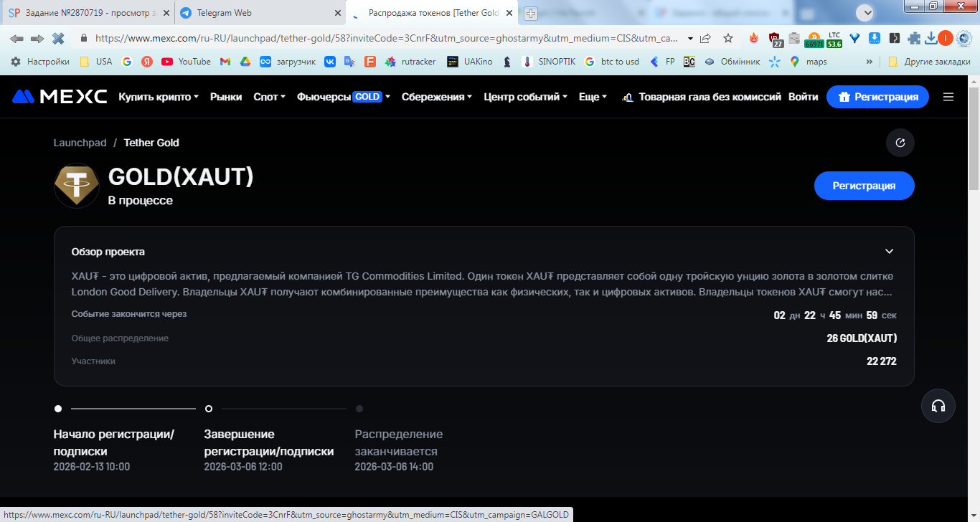Click the Bitcoin price extension icon
Image resolution: width=980 pixels, height=522 pixels.
[x=814, y=39]
